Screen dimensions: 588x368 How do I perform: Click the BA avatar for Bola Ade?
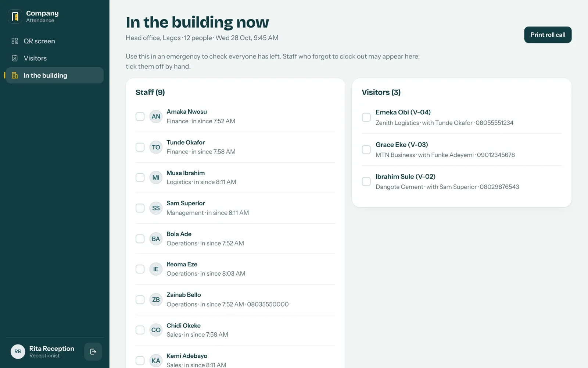click(x=156, y=239)
